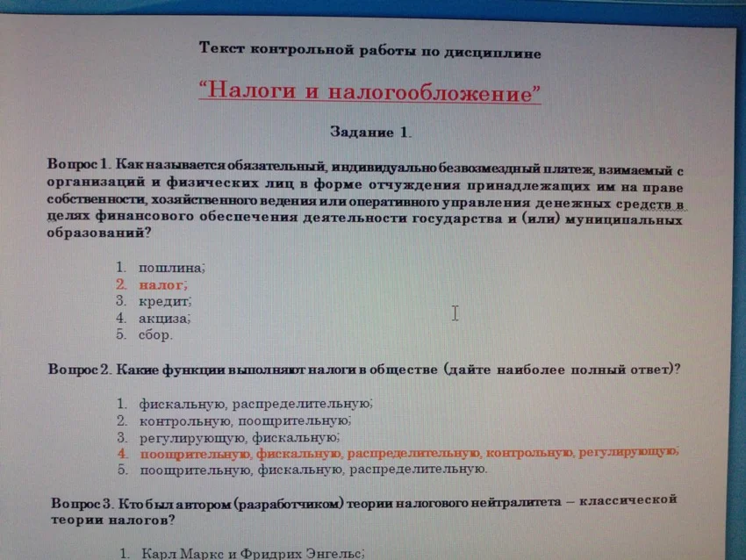Place the text cursor near the I-beam pointer
This screenshot has width=746, height=560.
point(455,313)
